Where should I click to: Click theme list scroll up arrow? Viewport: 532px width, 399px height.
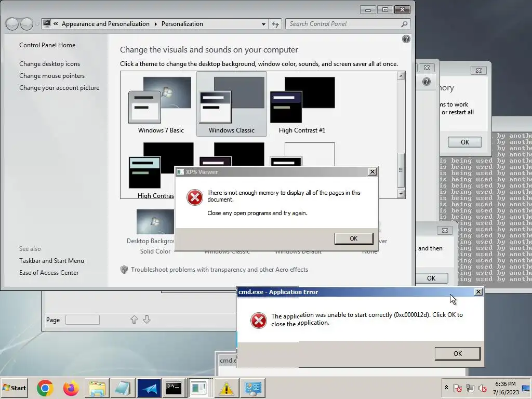coord(401,76)
